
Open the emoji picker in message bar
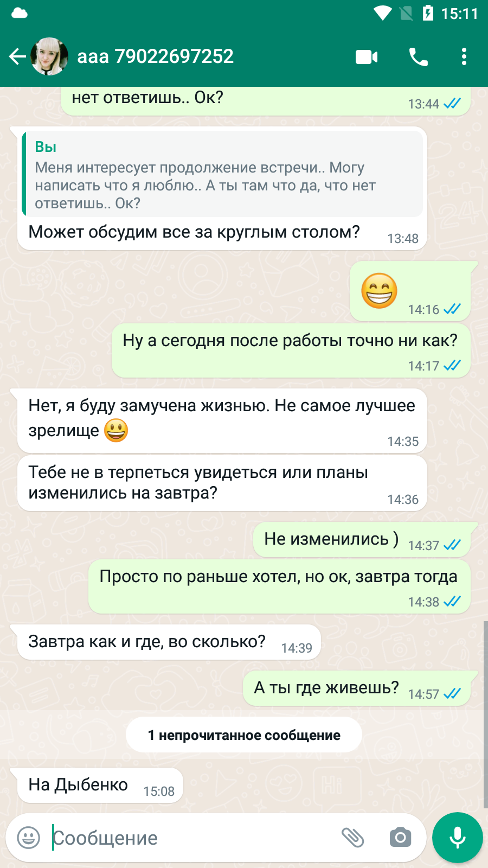28,838
